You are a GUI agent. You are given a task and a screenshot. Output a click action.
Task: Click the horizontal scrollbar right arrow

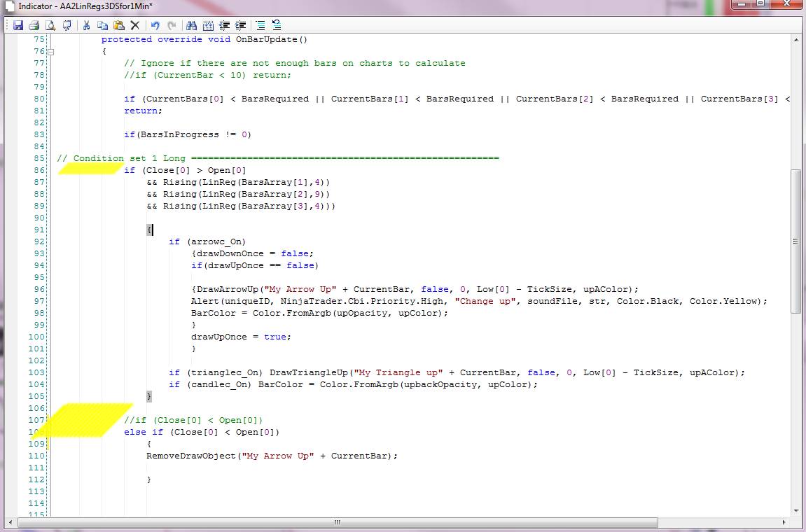pyautogui.click(x=784, y=522)
